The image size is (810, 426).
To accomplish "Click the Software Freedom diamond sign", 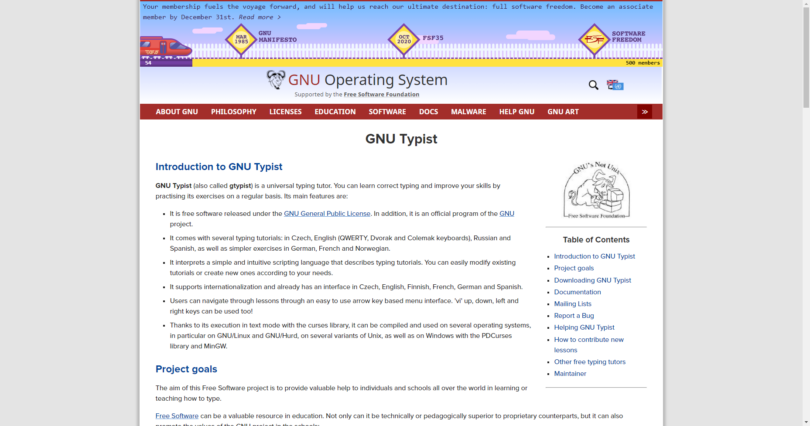I will pyautogui.click(x=594, y=40).
